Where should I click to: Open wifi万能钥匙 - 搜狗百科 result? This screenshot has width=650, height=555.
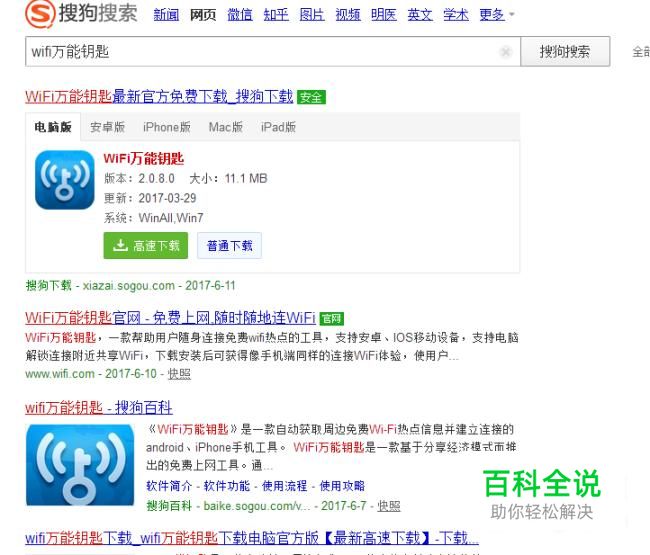coord(99,407)
